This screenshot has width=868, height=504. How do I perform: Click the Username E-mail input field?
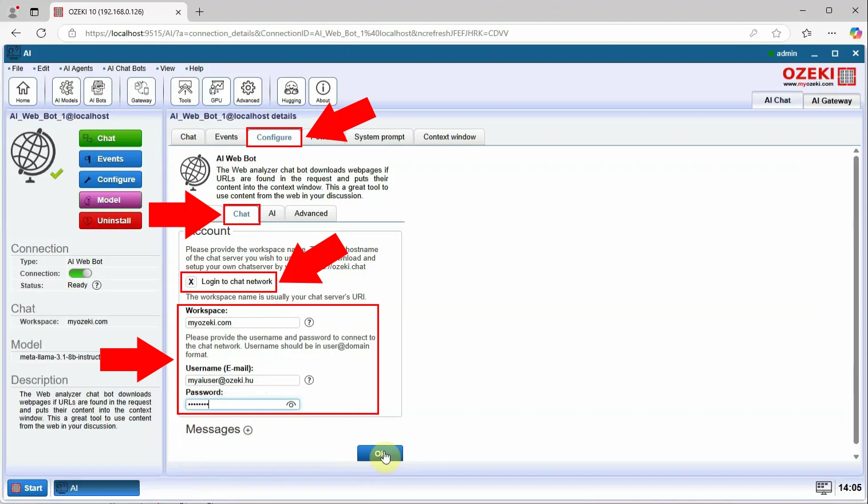tap(243, 380)
